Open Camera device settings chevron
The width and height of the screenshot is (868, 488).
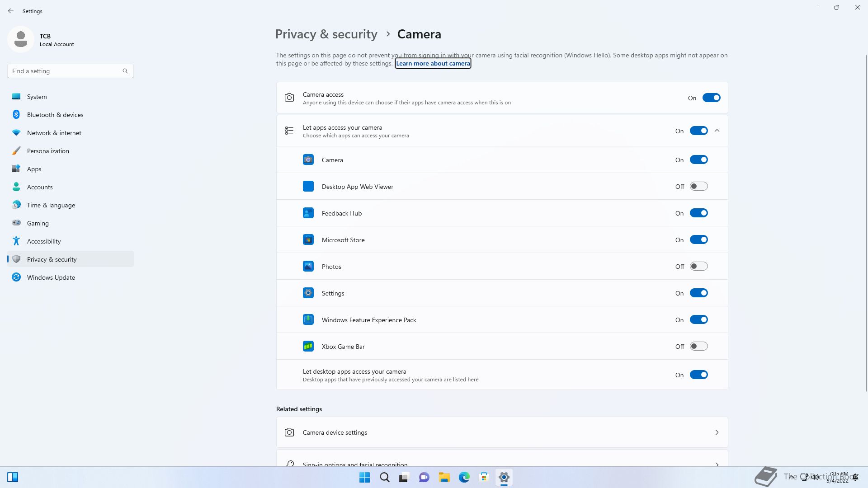tap(717, 432)
